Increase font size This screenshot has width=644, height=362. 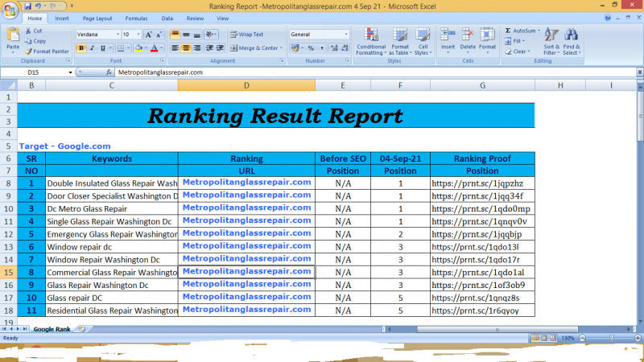pyautogui.click(x=149, y=35)
